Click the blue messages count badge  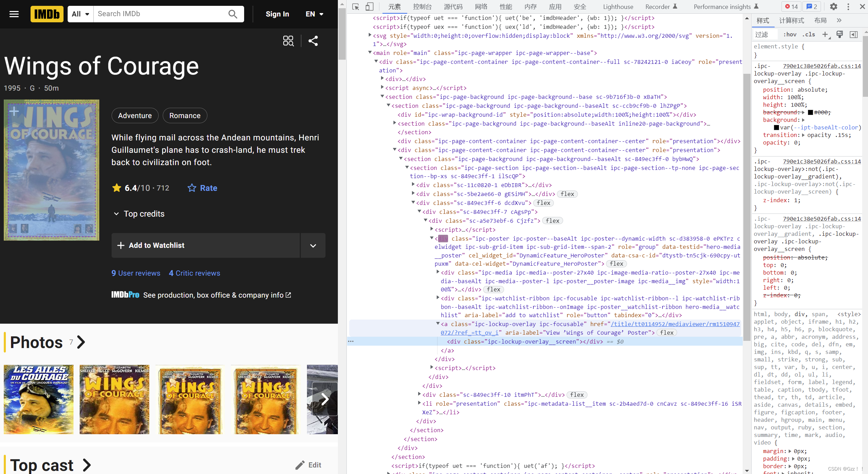point(812,7)
